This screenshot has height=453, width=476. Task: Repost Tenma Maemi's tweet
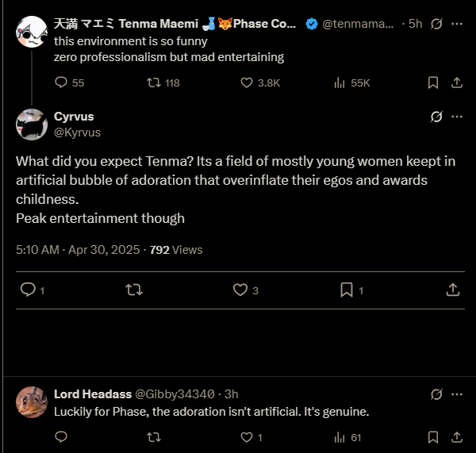155,83
